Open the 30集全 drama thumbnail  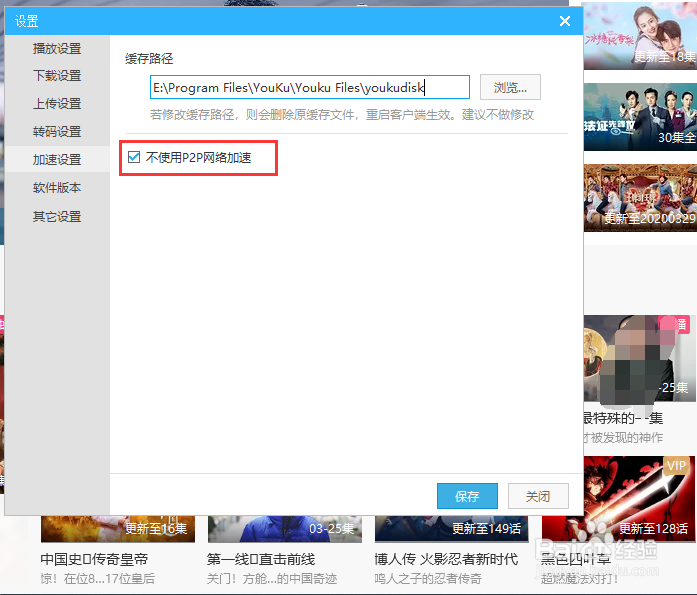pyautogui.click(x=640, y=117)
